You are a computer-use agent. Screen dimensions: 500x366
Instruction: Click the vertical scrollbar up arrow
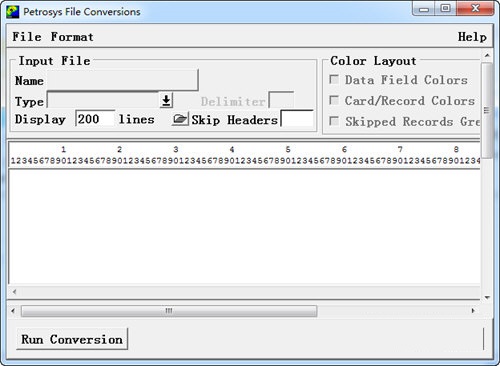click(487, 55)
